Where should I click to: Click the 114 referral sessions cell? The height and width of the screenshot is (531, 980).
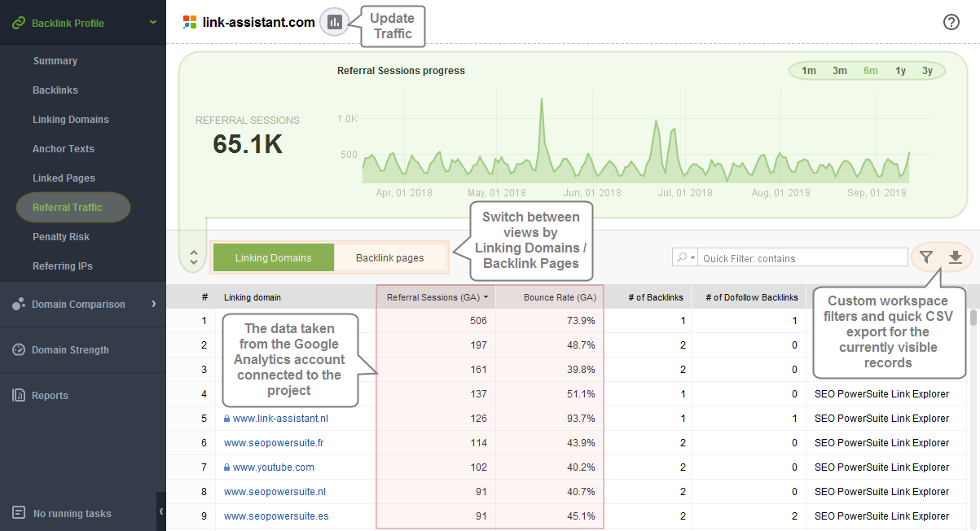tap(478, 443)
